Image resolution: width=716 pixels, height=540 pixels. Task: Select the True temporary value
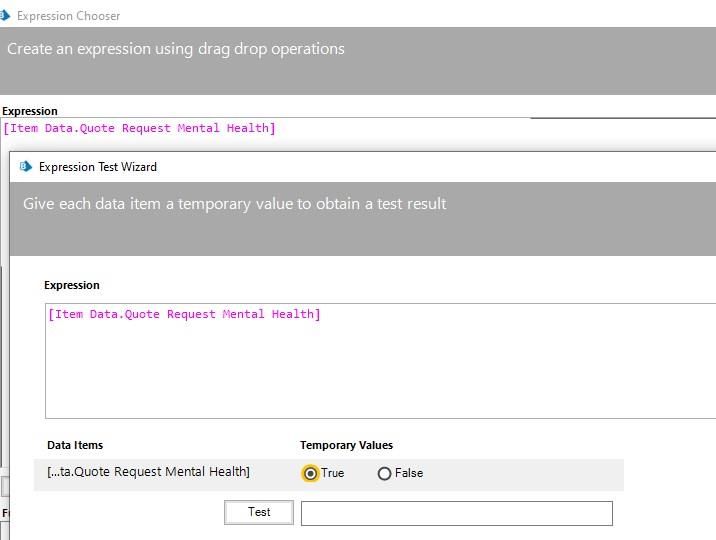(310, 473)
